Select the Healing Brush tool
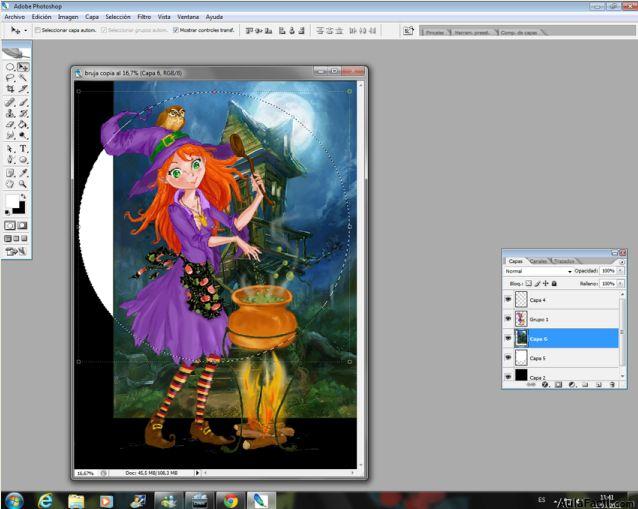The image size is (638, 509). tap(10, 103)
